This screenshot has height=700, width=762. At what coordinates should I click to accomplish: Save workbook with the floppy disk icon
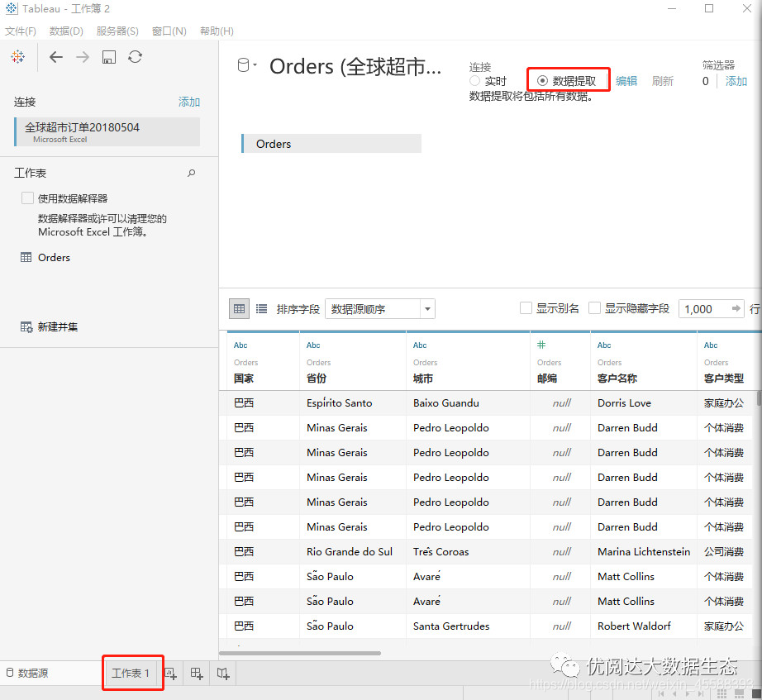[109, 57]
